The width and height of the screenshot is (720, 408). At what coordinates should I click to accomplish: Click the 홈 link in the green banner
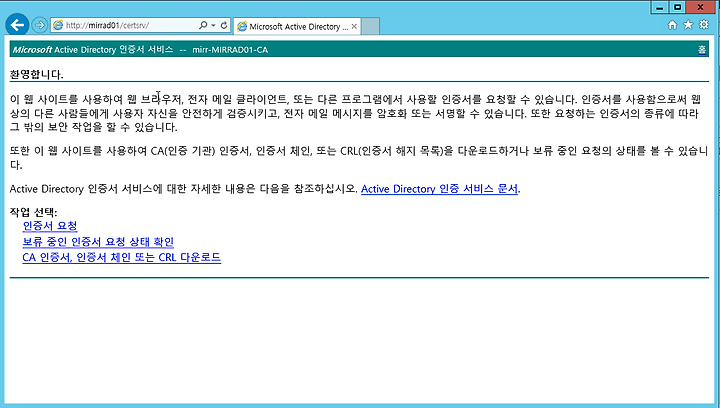(702, 50)
